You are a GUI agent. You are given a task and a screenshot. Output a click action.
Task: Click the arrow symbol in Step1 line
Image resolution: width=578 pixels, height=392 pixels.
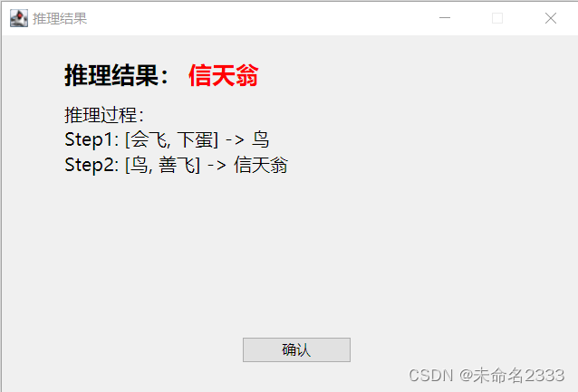[235, 140]
